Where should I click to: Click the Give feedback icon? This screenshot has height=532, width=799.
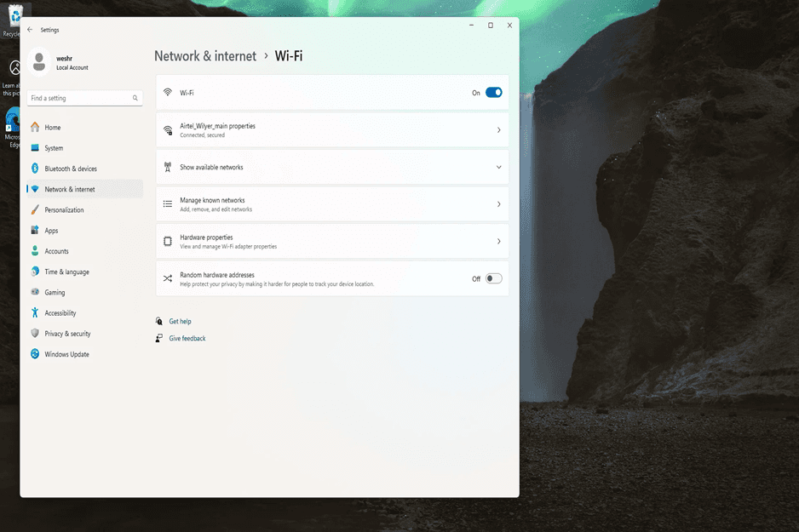[x=159, y=338]
